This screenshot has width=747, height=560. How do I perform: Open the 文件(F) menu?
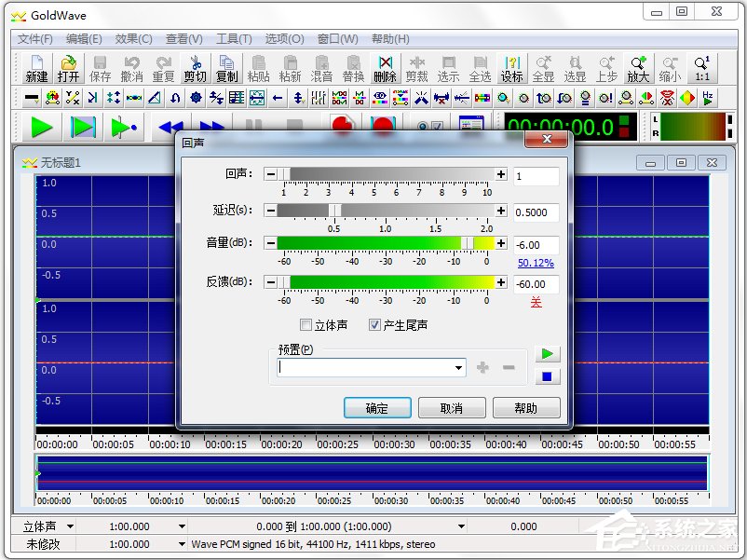coord(35,39)
